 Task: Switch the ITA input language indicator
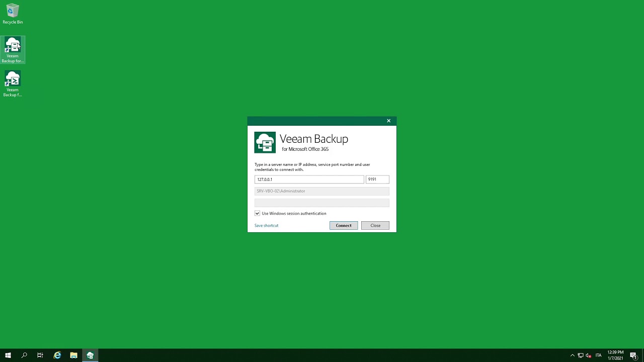pyautogui.click(x=599, y=355)
